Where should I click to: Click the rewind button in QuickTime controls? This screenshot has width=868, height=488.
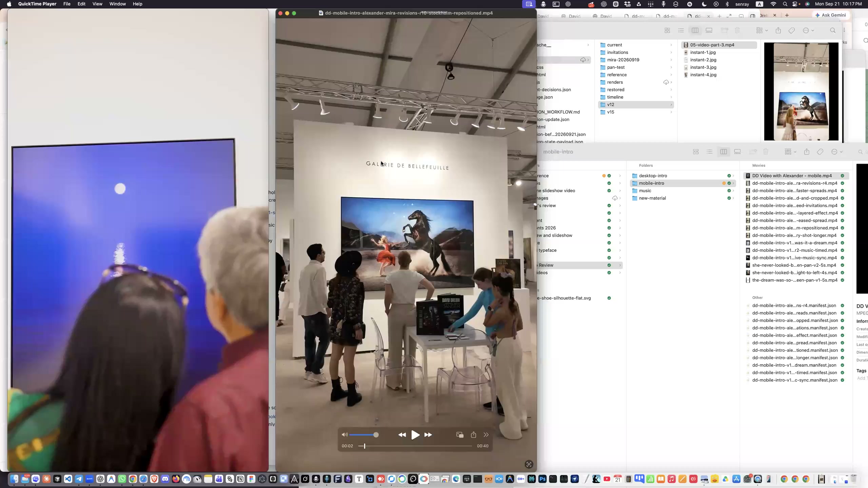(402, 435)
